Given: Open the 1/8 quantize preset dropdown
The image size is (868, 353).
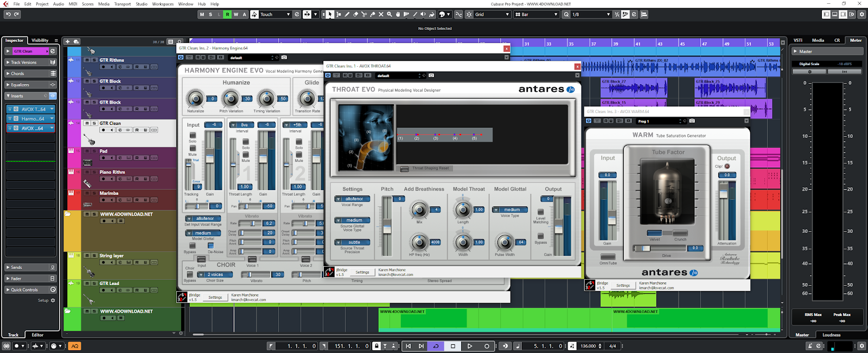Looking at the screenshot, I should [x=591, y=14].
